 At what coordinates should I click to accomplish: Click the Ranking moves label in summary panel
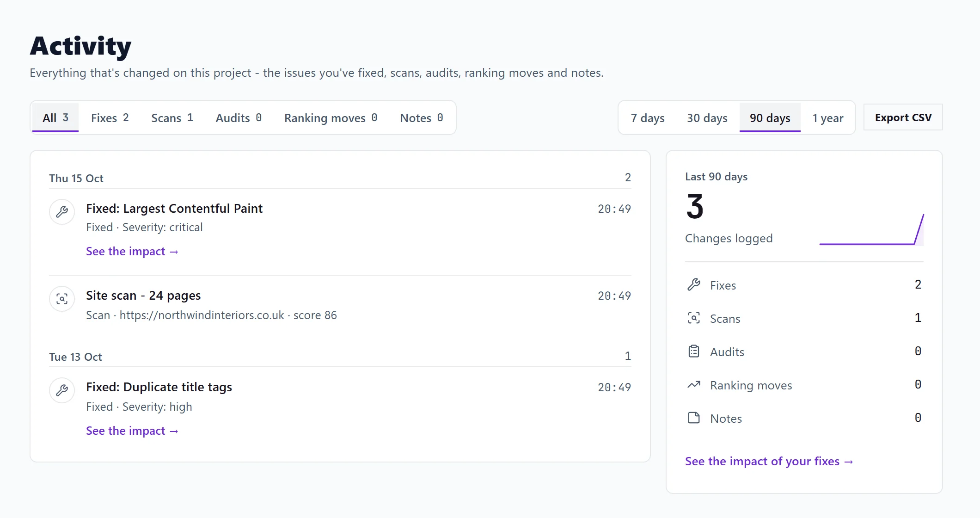(x=751, y=385)
